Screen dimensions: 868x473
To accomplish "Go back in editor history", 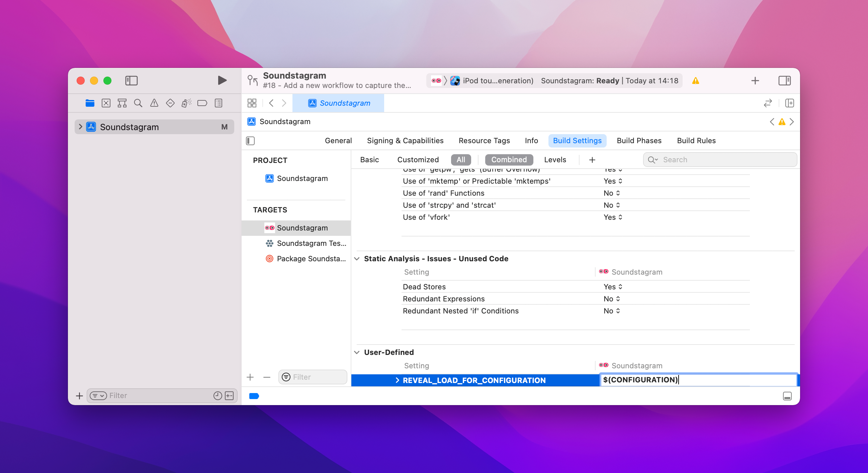I will pos(271,103).
